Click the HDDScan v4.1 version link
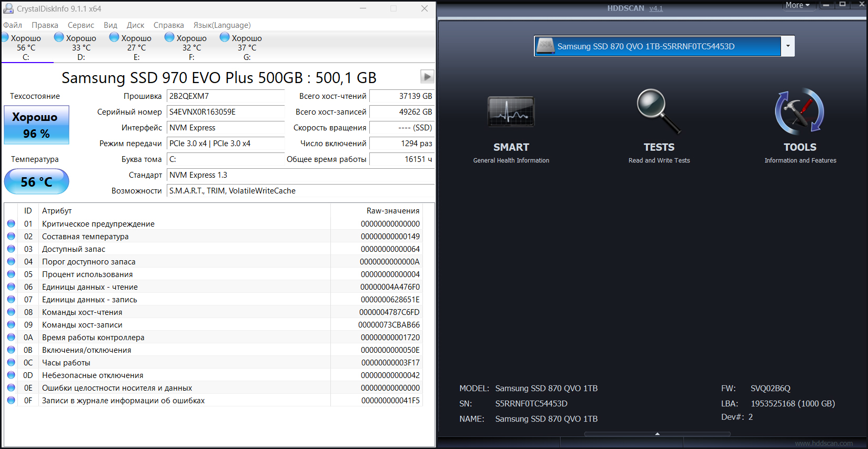 pyautogui.click(x=655, y=8)
